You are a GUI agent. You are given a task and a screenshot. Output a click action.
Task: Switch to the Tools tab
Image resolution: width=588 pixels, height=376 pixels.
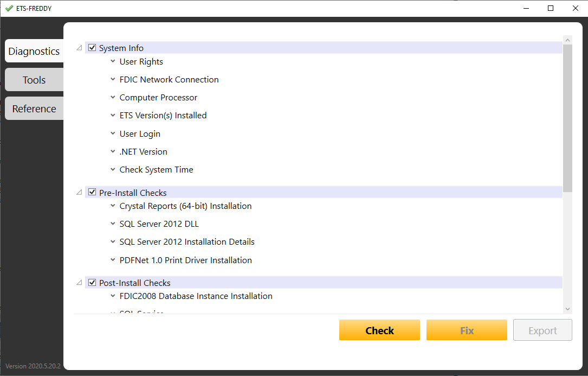tap(34, 80)
